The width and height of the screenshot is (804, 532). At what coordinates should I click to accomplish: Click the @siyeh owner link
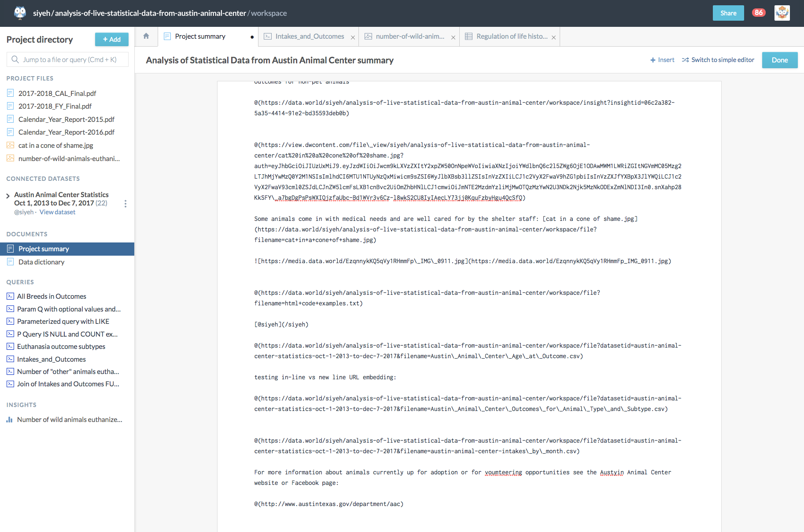click(24, 212)
